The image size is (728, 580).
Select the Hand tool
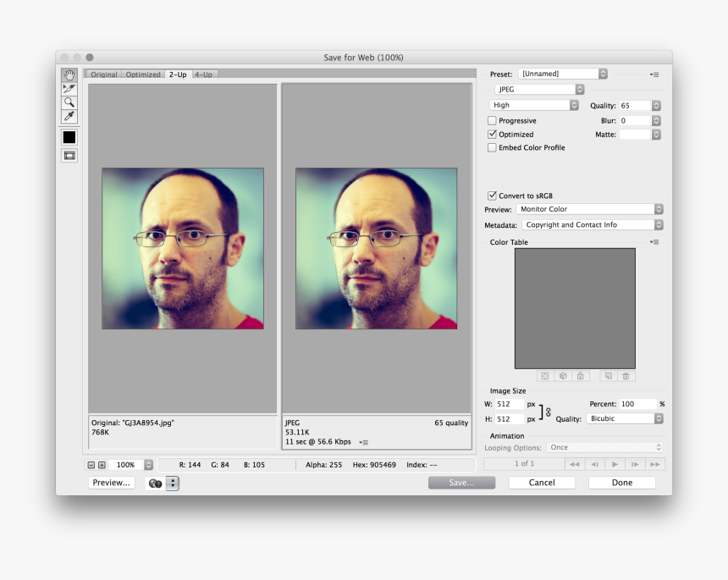pos(69,76)
